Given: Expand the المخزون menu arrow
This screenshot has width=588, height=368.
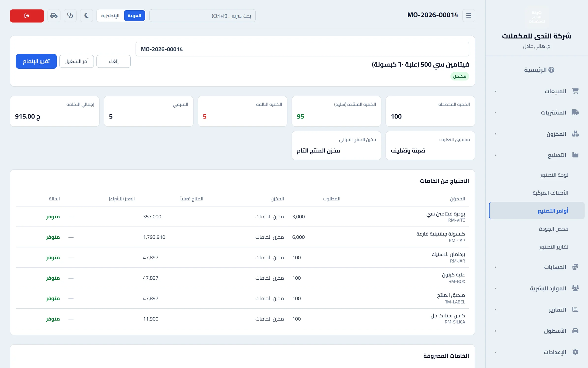Looking at the screenshot, I should [495, 134].
